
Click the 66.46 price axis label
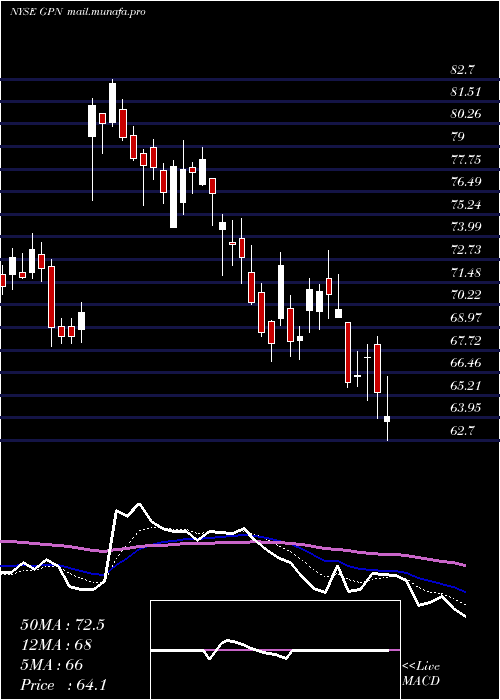point(466,362)
